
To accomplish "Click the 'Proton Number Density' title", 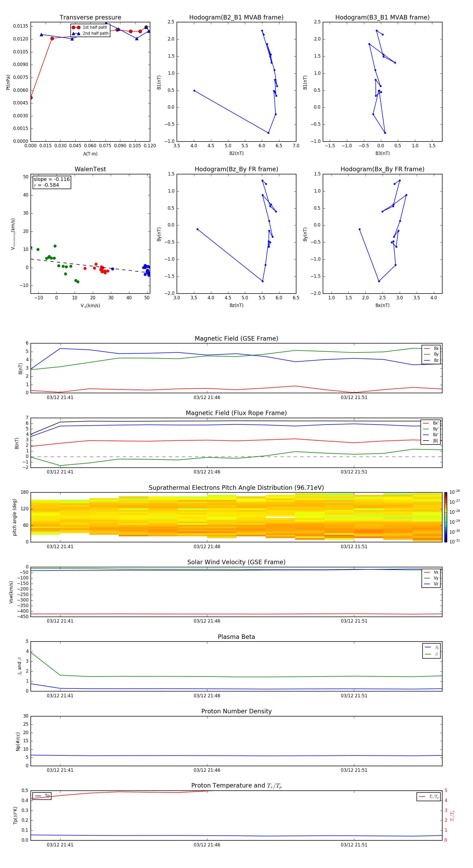I will 236,711.
